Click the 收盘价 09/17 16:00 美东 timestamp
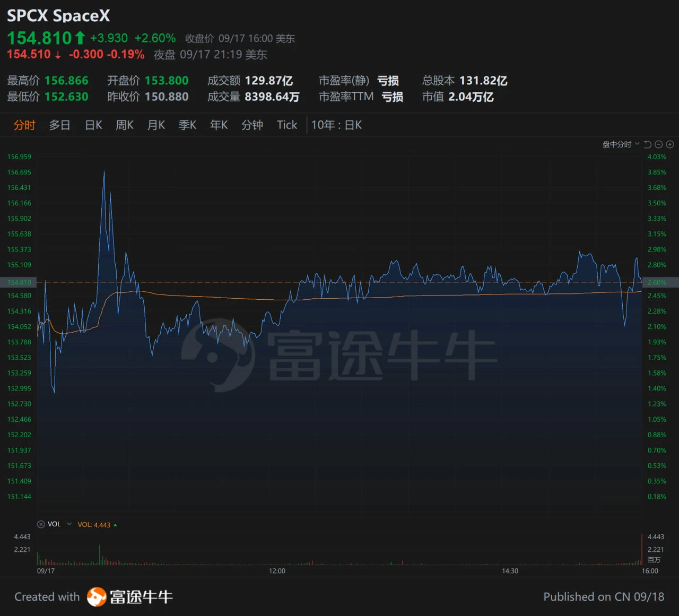Viewport: 679px width, 616px height. pyautogui.click(x=240, y=39)
